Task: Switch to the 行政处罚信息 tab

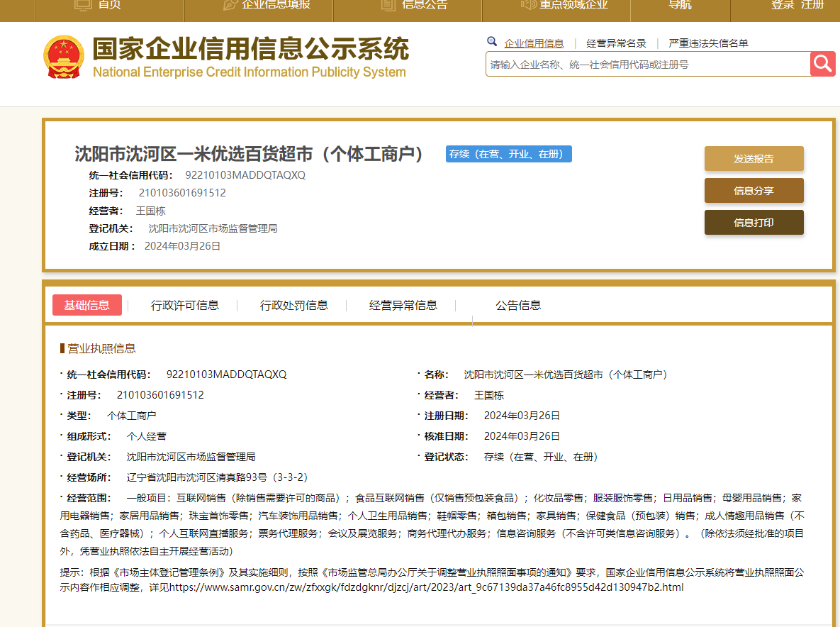Action: (294, 306)
